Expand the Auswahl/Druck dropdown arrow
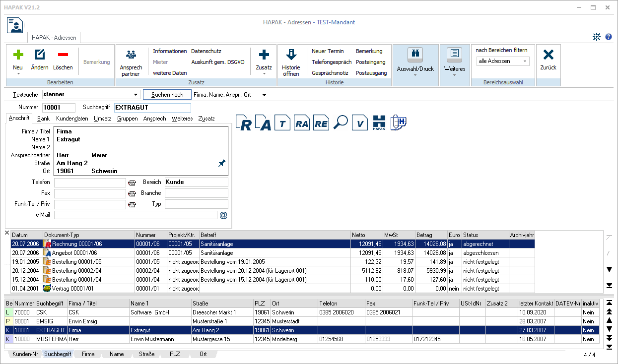 click(x=415, y=75)
